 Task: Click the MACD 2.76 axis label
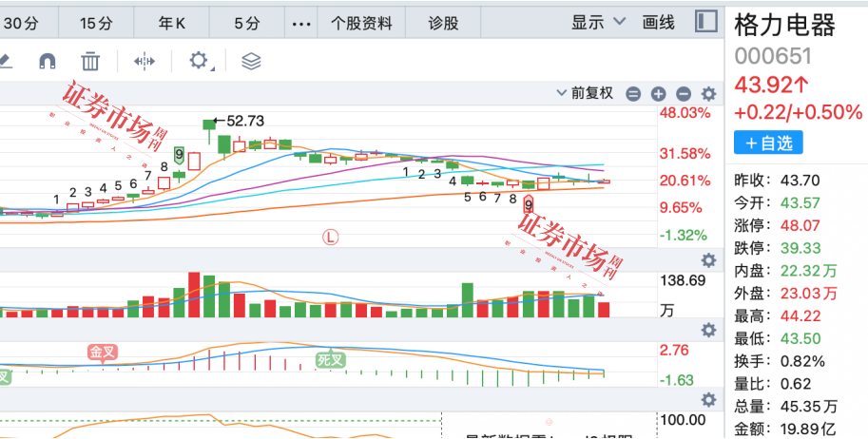[x=674, y=350]
